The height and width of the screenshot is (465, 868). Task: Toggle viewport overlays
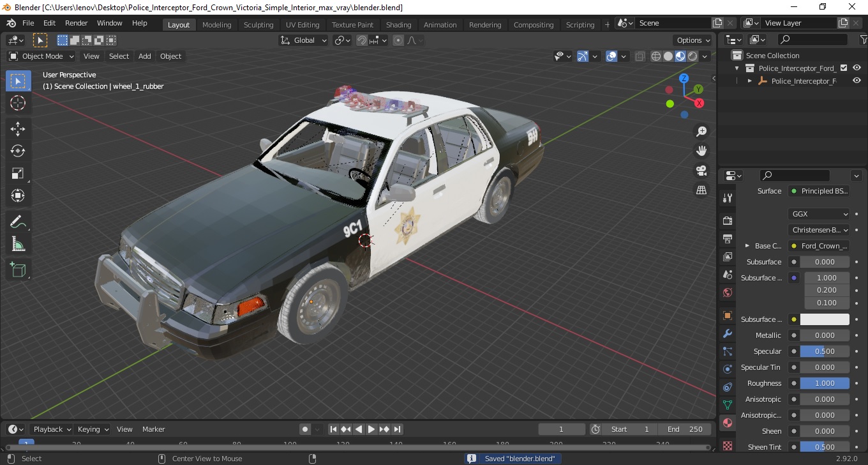pos(611,56)
